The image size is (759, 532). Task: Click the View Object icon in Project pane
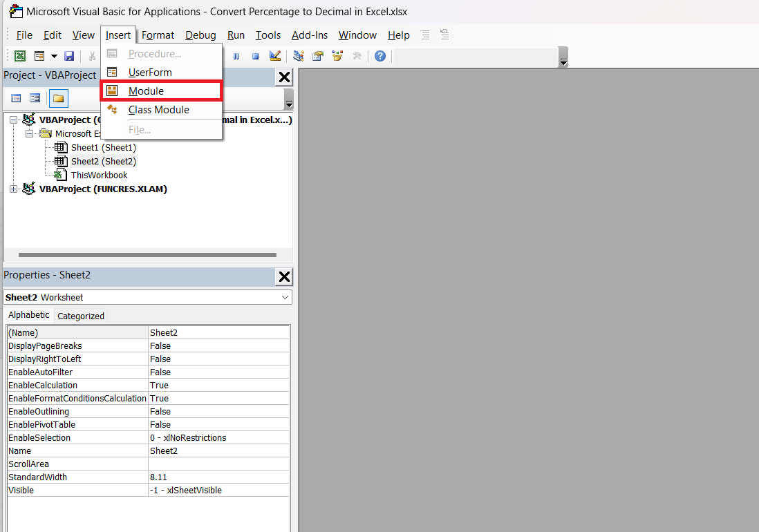tap(35, 98)
